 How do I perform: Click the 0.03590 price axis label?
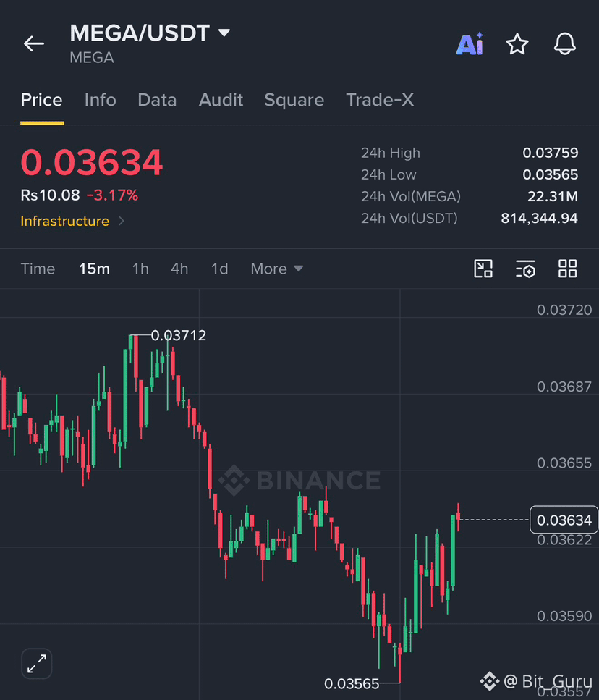[x=564, y=616]
